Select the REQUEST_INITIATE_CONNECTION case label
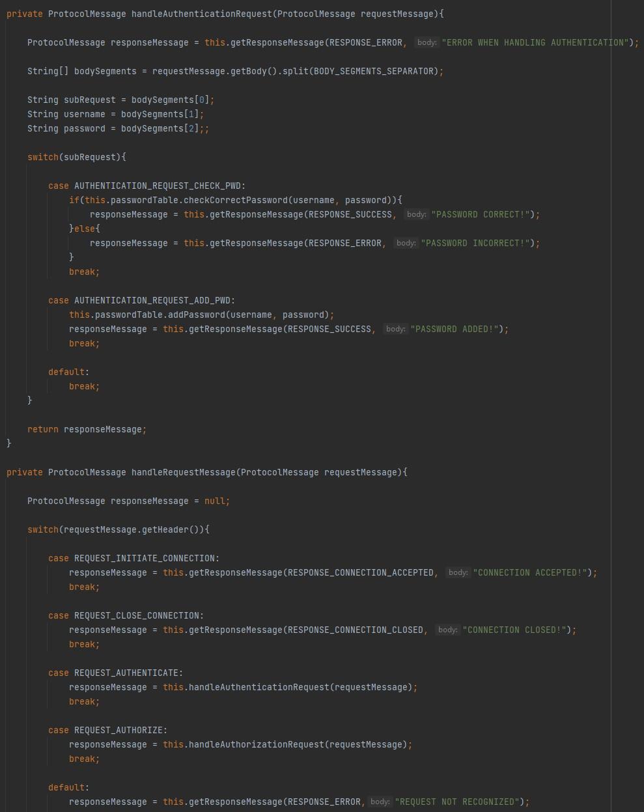The height and width of the screenshot is (812, 644). click(x=145, y=558)
